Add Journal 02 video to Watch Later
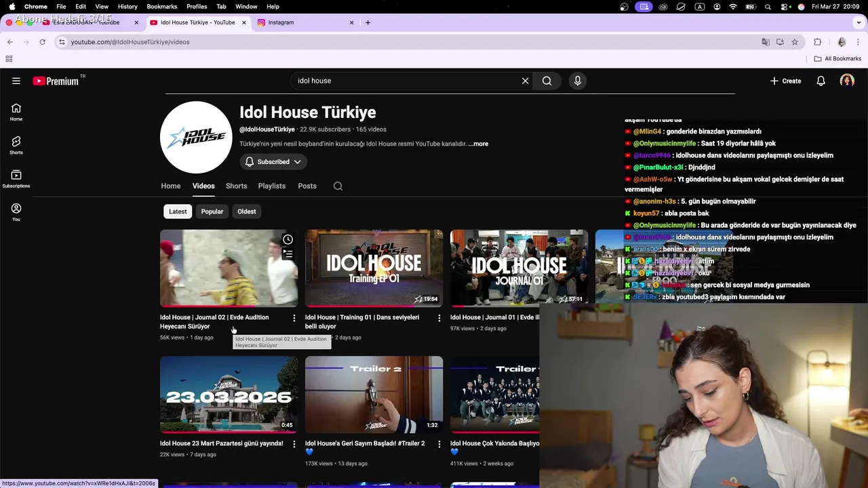Screen dimensions: 868x488 pos(288,239)
